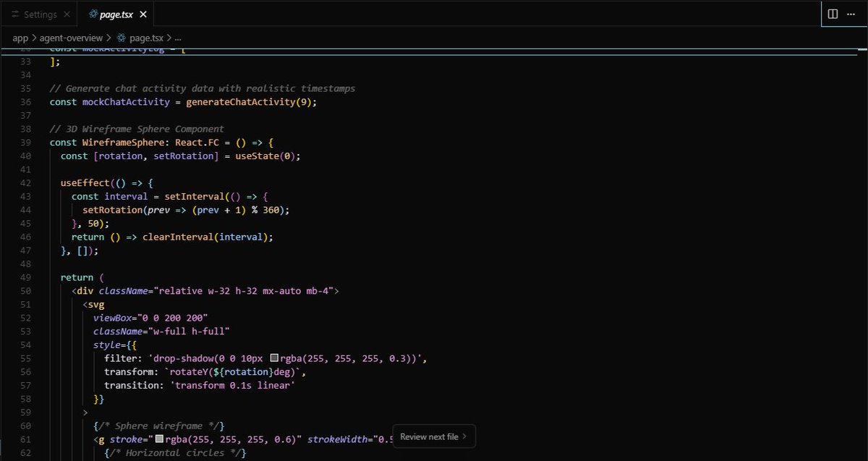This screenshot has width=868, height=461.
Task: Click line number 55 in the gutter
Action: pyautogui.click(x=25, y=358)
